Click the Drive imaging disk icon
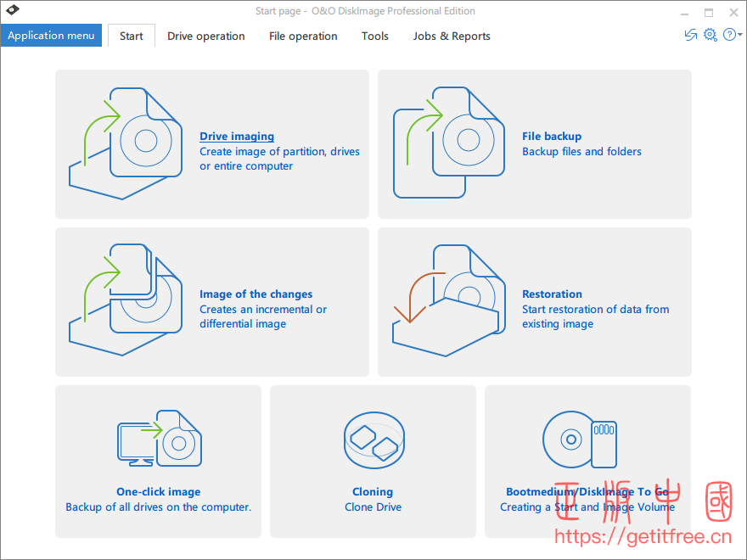The height and width of the screenshot is (560, 747). click(x=126, y=143)
